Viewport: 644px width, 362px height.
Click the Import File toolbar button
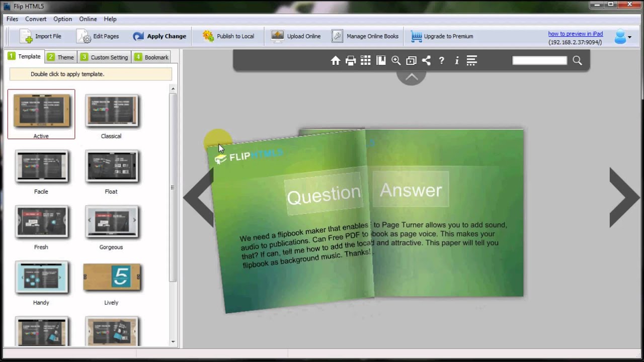[x=40, y=36]
